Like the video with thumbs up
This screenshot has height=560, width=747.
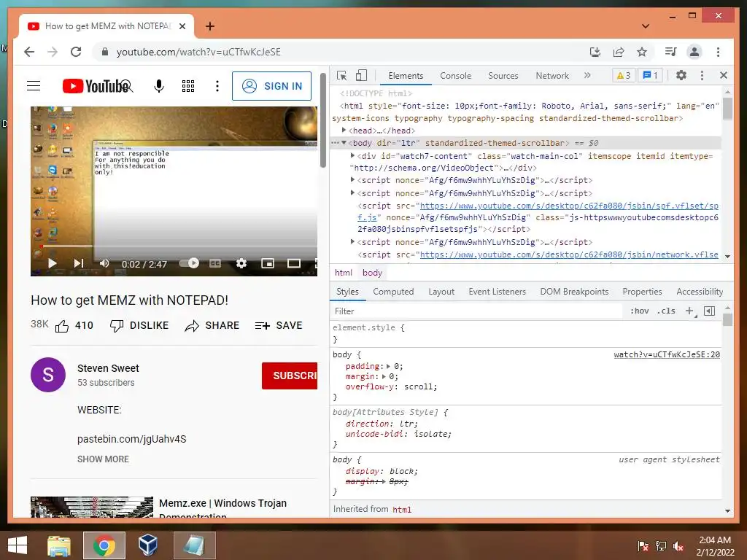[62, 326]
